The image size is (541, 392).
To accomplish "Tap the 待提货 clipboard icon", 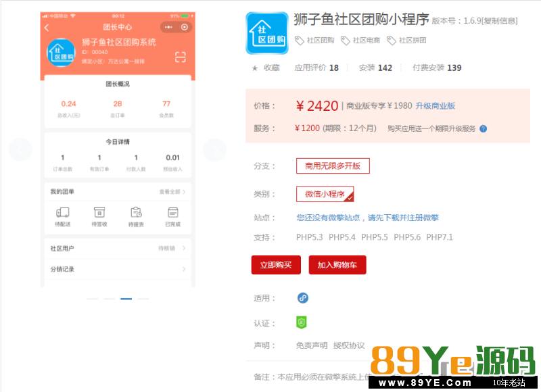I will (136, 212).
